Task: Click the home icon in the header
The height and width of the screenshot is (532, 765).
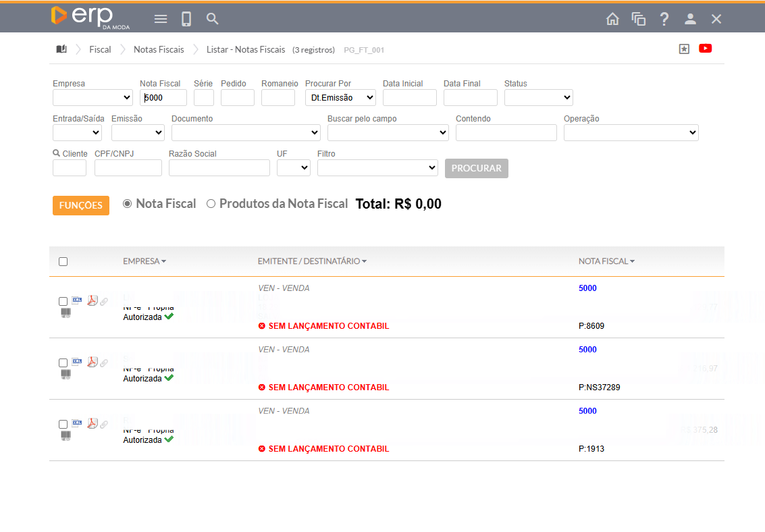Action: click(612, 19)
